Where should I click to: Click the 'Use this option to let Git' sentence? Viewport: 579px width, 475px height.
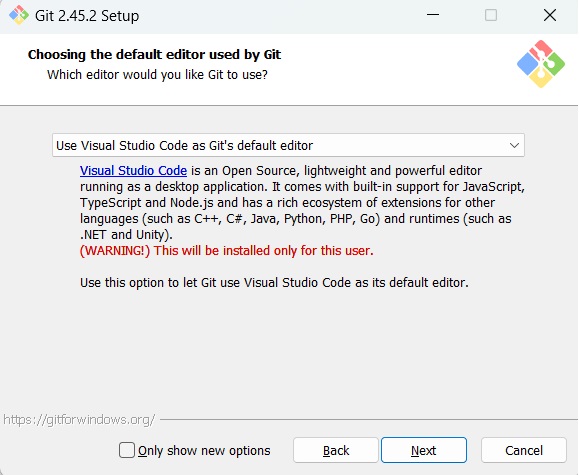tap(274, 283)
